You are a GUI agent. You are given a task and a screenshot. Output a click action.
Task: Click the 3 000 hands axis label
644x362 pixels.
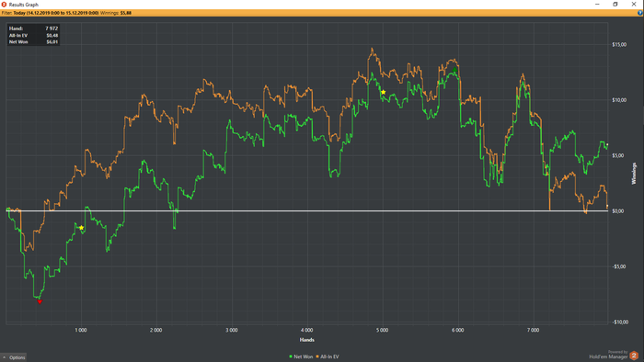[232, 330]
